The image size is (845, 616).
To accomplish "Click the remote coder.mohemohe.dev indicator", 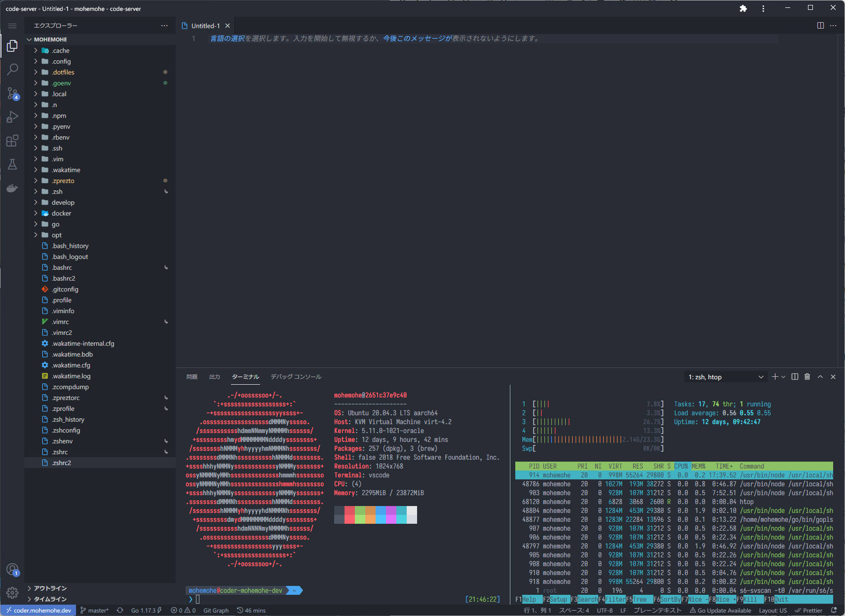I will 38,611.
